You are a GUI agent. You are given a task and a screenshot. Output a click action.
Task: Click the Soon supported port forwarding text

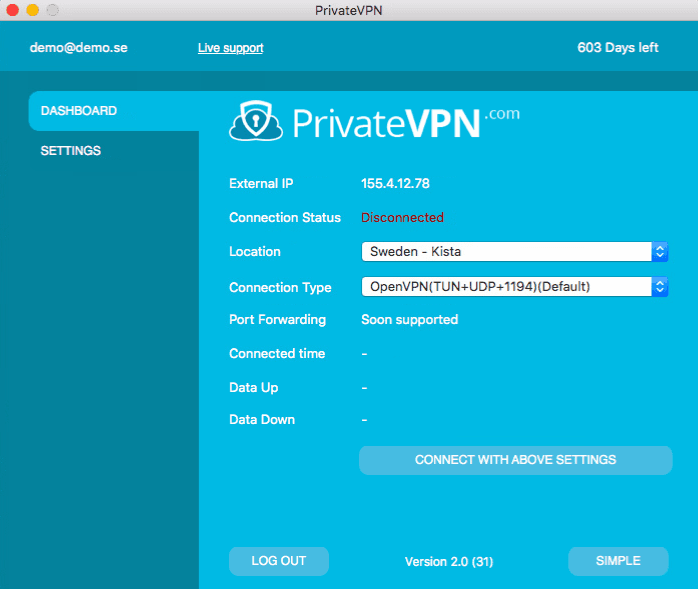tap(409, 320)
